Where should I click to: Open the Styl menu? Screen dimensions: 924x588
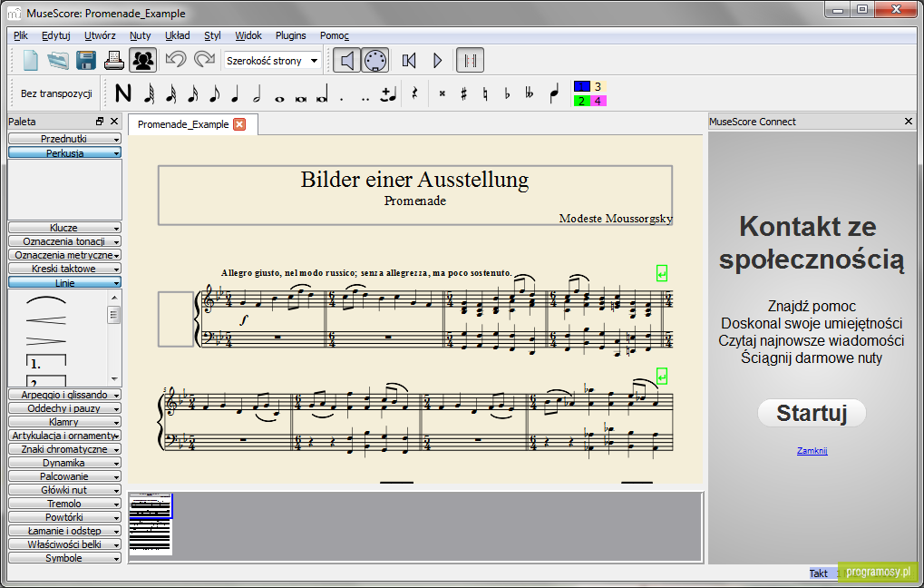tap(212, 35)
